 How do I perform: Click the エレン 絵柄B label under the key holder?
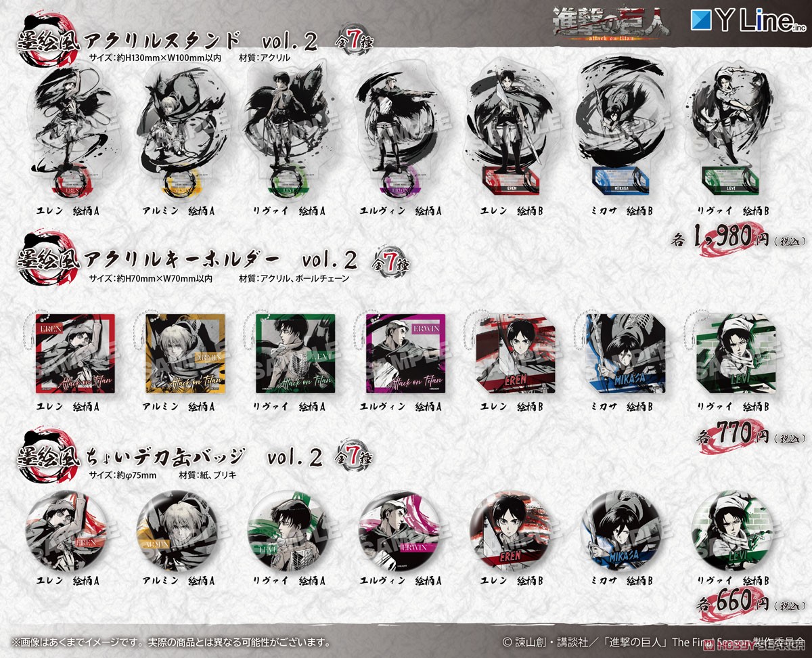coord(511,406)
